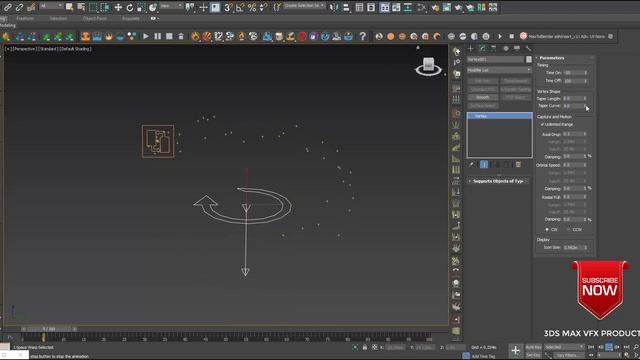Open the Create tab in command panel
The width and height of the screenshot is (640, 360).
point(471,49)
